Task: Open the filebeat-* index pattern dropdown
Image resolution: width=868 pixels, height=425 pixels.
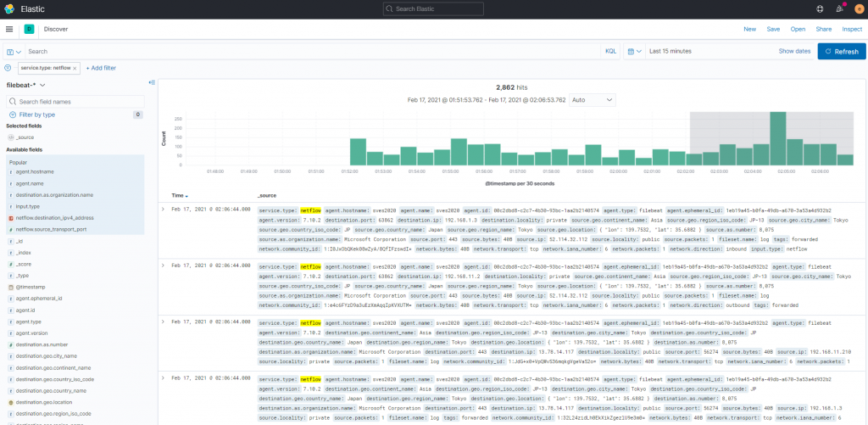Action: point(26,85)
